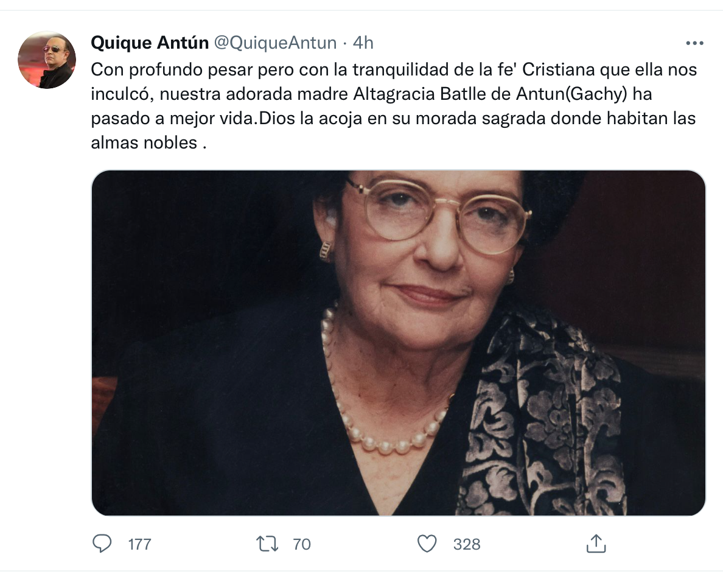The width and height of the screenshot is (723, 588).
Task: Click the @QuiqueAntun handle
Action: tap(276, 43)
